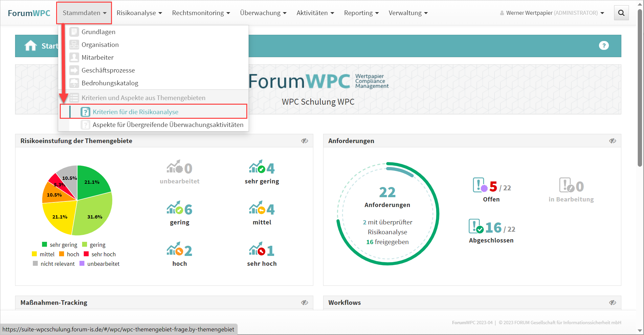
Task: Click the ForumWPC logo link
Action: click(x=29, y=13)
